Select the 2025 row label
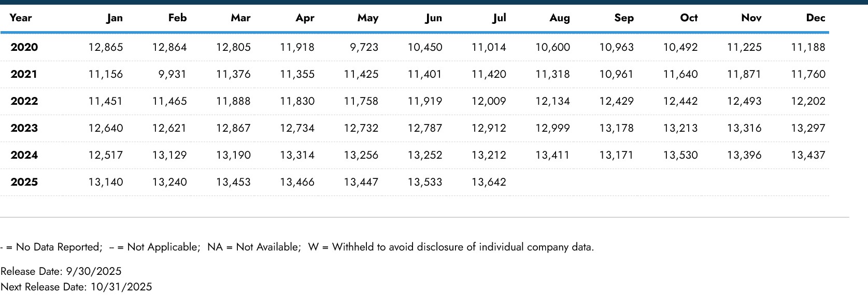Viewport: 868px width, 307px height. [24, 182]
